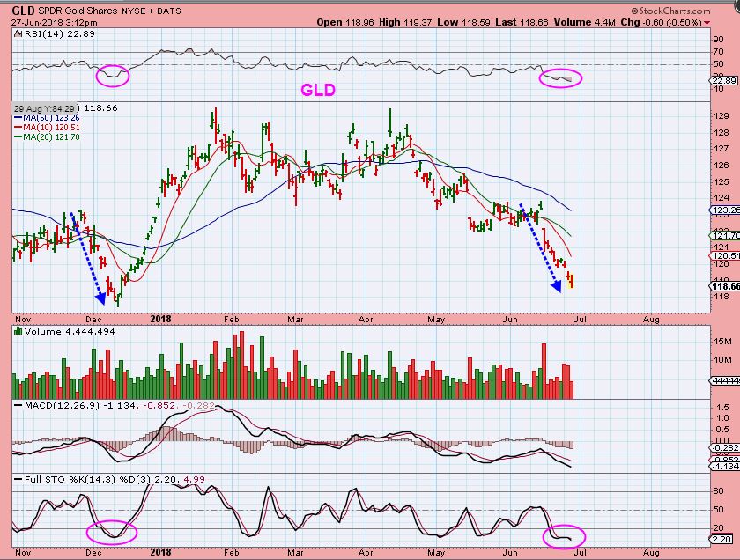Click the -0.282 histogram tag on MACD axis

(x=725, y=447)
